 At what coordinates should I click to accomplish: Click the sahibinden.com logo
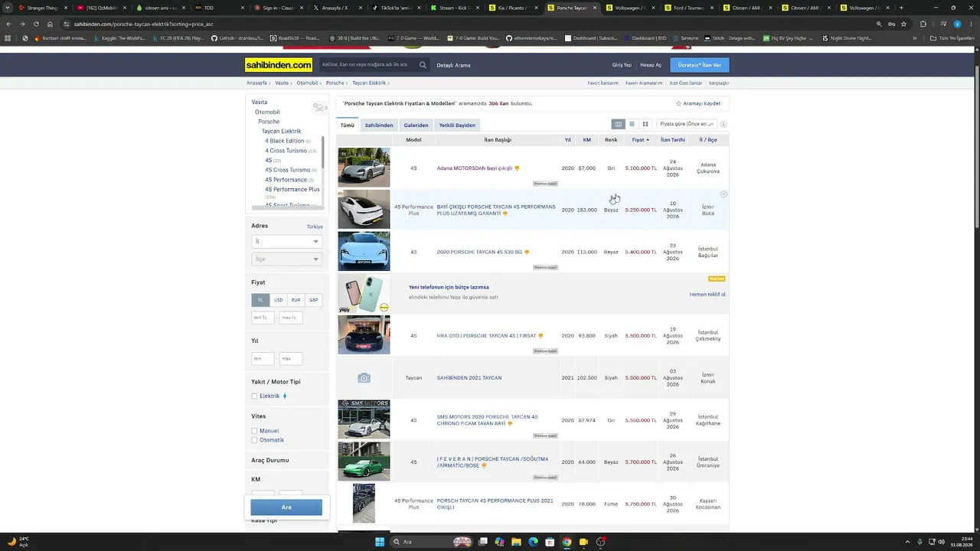click(279, 65)
